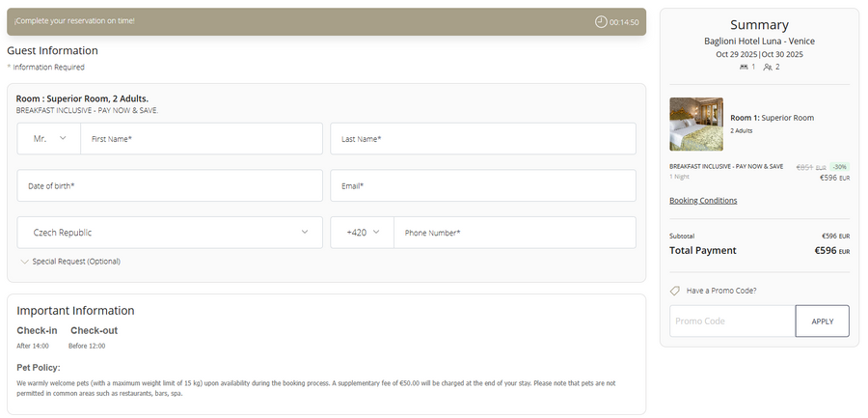
Task: Click the countdown timer clock icon
Action: [601, 21]
